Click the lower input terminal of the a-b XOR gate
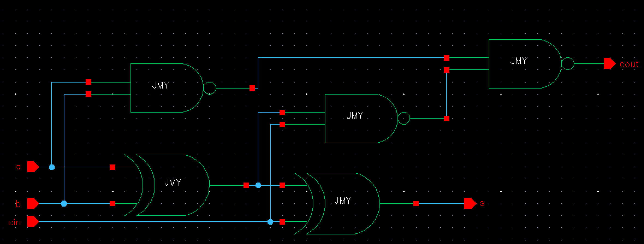Screen dimensions: 644x244 [112, 204]
